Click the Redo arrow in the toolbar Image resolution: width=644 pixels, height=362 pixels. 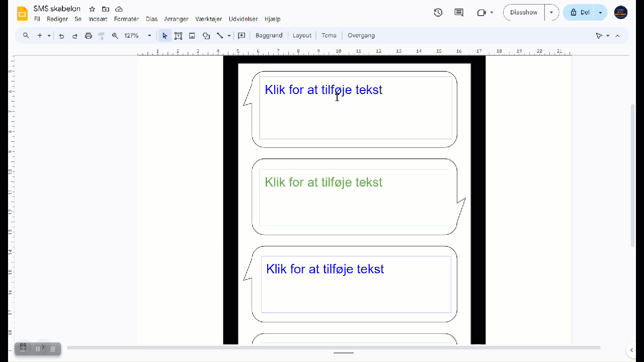[x=75, y=36]
